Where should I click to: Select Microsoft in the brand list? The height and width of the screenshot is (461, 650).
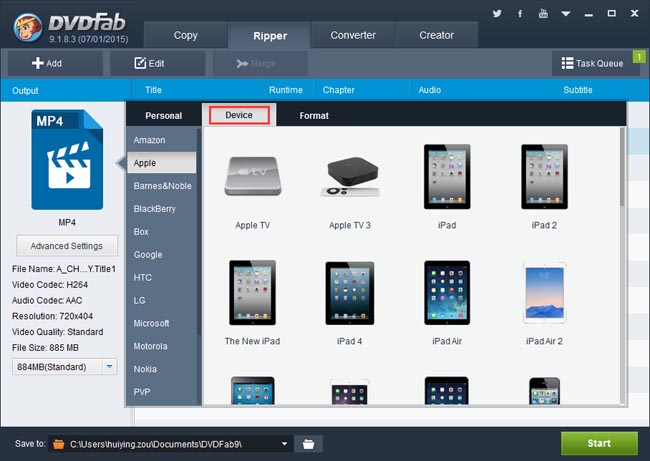click(161, 323)
